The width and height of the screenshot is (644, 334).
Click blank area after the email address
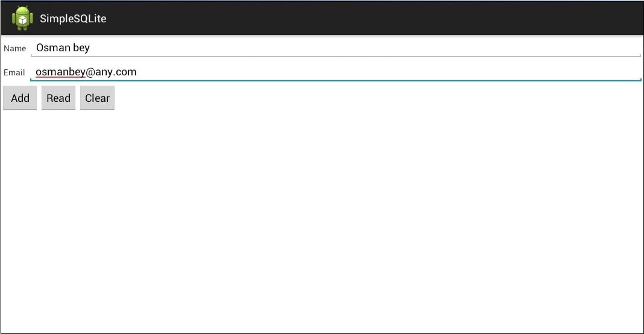click(388, 72)
